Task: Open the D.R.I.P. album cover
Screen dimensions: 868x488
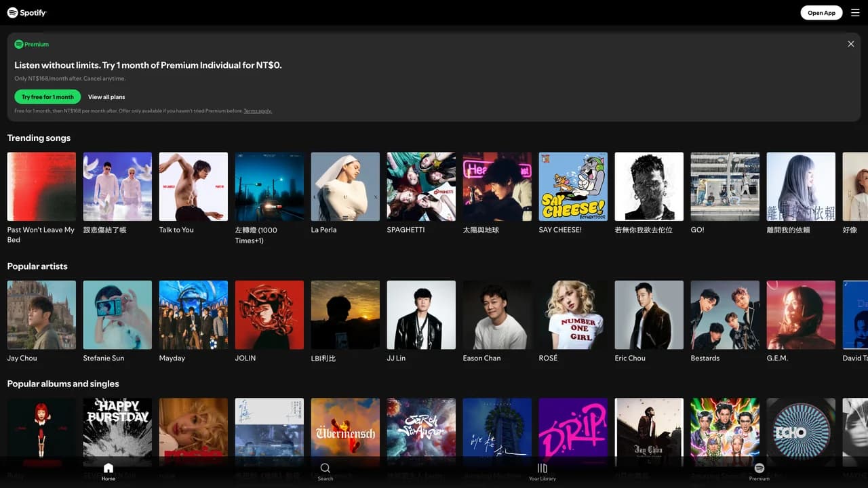Action: coord(573,432)
